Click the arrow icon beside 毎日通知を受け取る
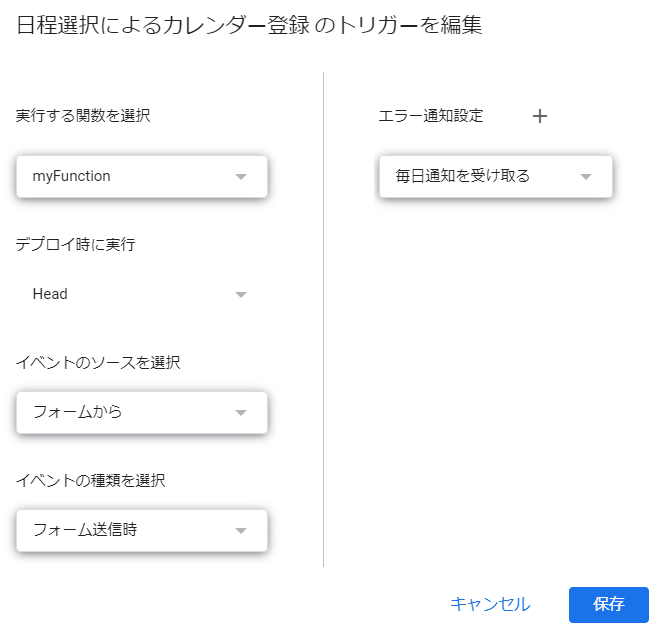Viewport: 663px width, 637px height. point(586,177)
